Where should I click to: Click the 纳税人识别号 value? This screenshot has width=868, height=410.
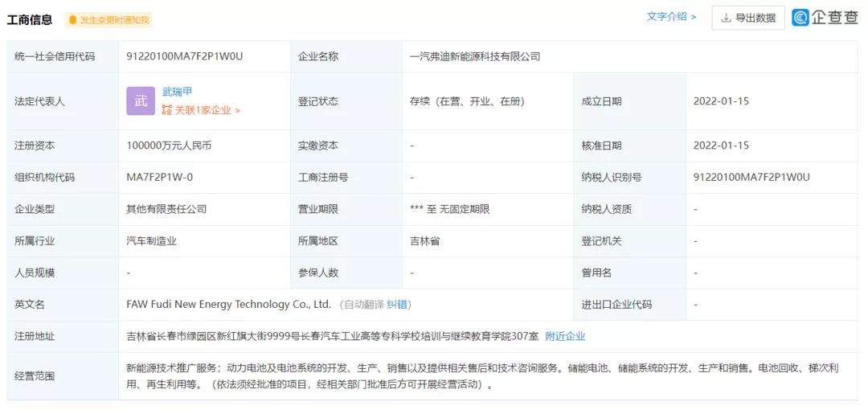coord(751,177)
